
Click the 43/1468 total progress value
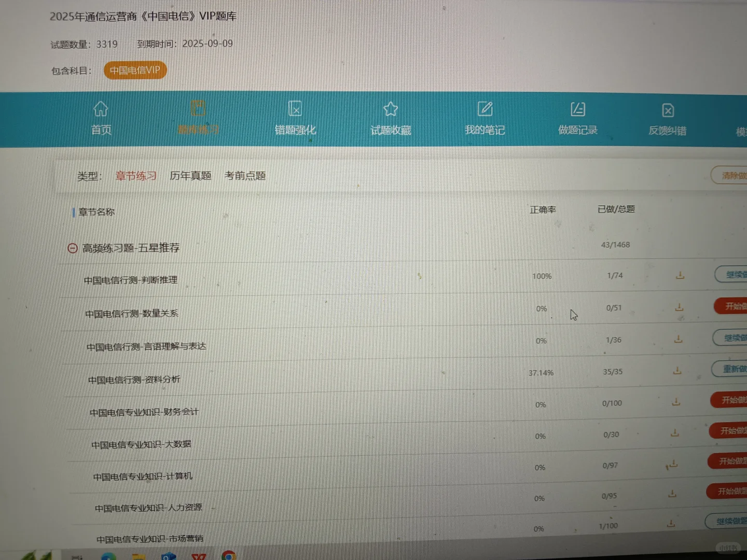click(615, 245)
